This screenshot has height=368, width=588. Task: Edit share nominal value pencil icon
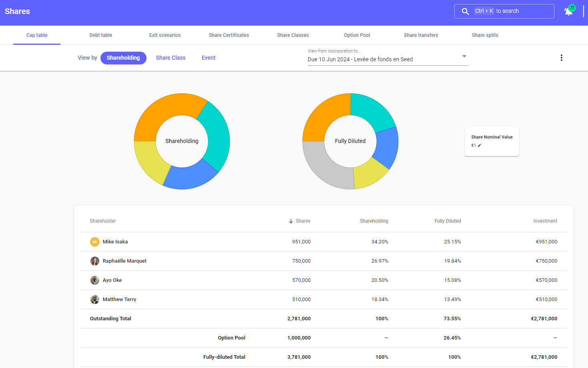tap(480, 145)
